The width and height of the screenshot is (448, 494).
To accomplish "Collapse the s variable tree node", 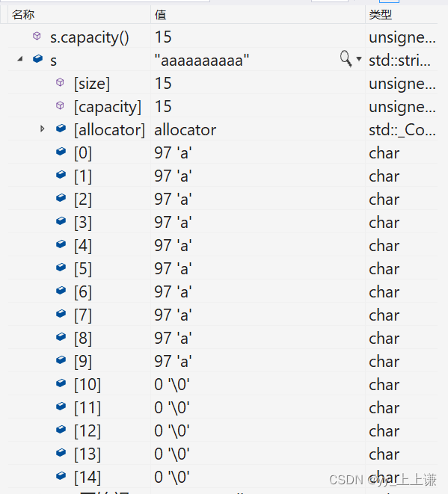I will tap(20, 58).
